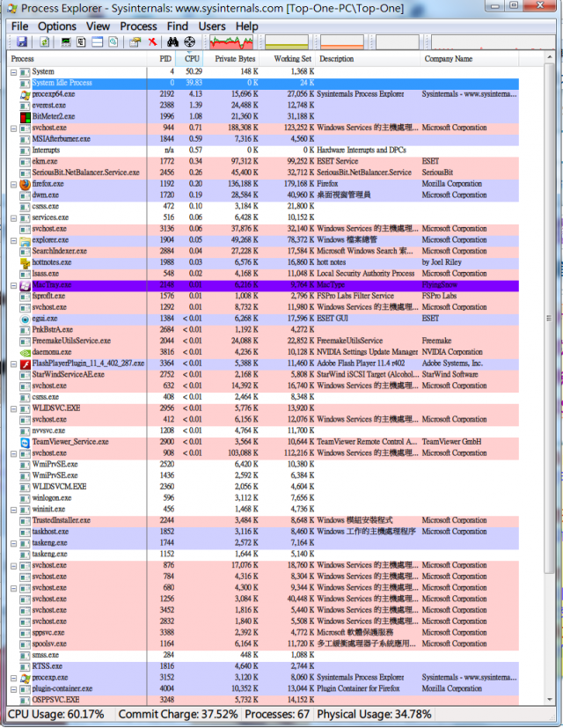Collapse the plugin-container.exe tree node
This screenshot has width=563, height=728.
click(x=13, y=689)
